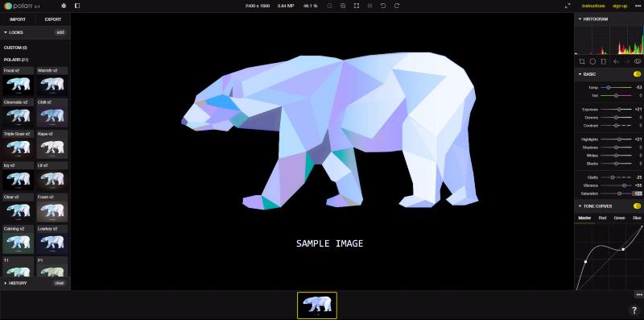Apply the Triple Scan v2 look
The width and height of the screenshot is (644, 320).
pos(18,145)
